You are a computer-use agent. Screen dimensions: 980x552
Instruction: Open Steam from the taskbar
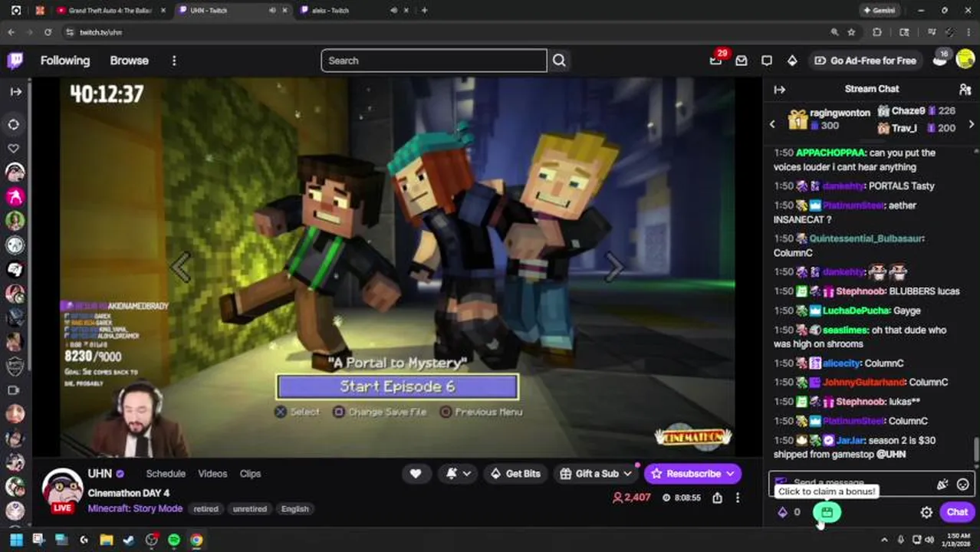click(x=129, y=540)
